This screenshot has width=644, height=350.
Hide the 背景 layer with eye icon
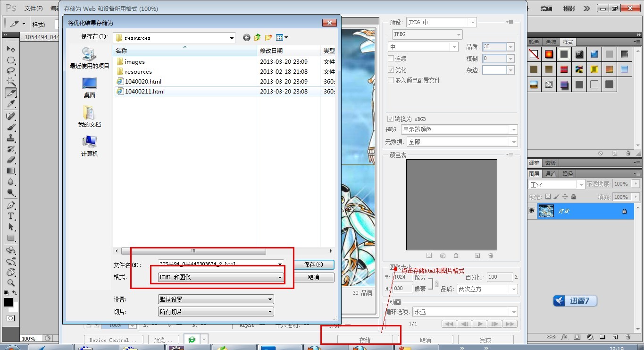(x=532, y=211)
